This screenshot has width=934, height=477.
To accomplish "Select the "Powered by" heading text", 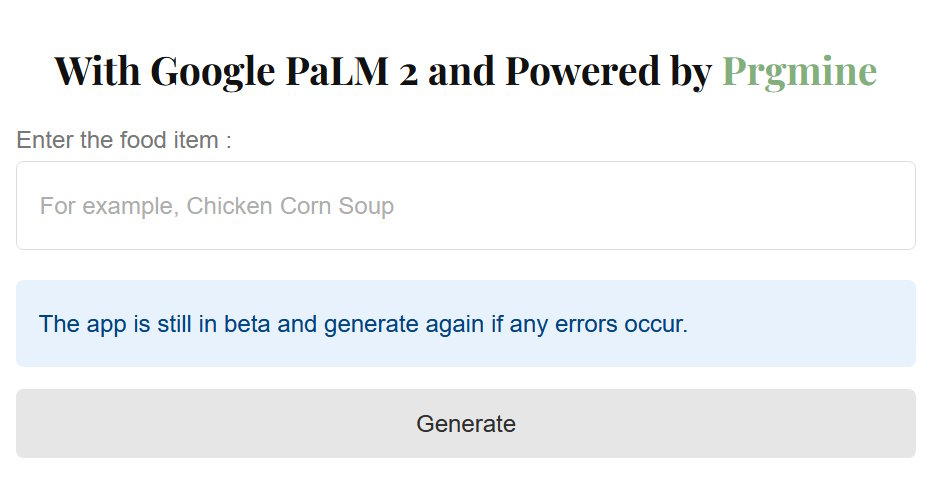I will 608,71.
